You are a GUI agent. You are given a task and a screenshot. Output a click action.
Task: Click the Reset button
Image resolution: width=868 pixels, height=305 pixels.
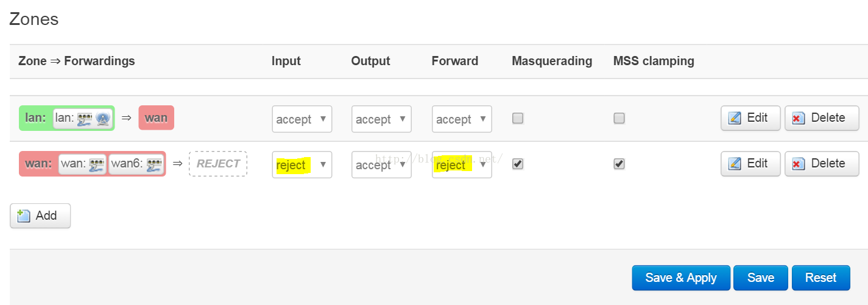point(820,278)
